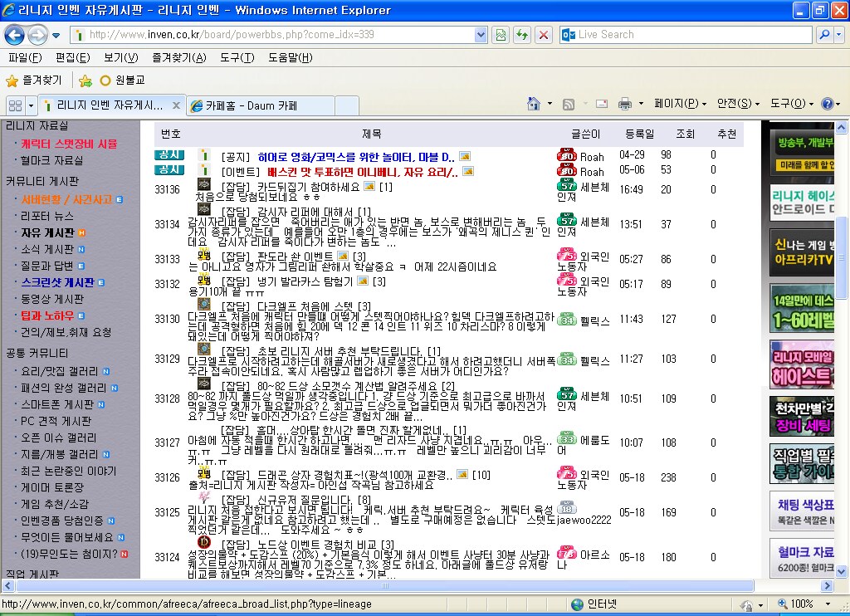Open the 즐겨찾기(A) menu

[178, 57]
